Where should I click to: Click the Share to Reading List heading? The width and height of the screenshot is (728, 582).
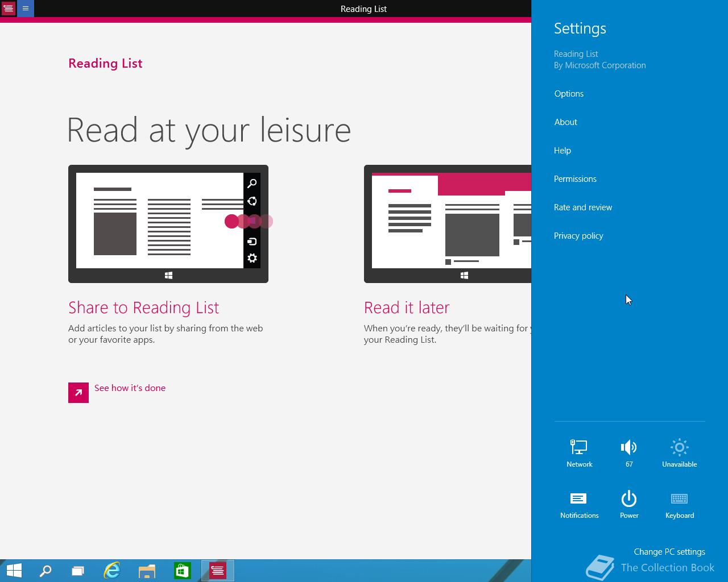[143, 307]
